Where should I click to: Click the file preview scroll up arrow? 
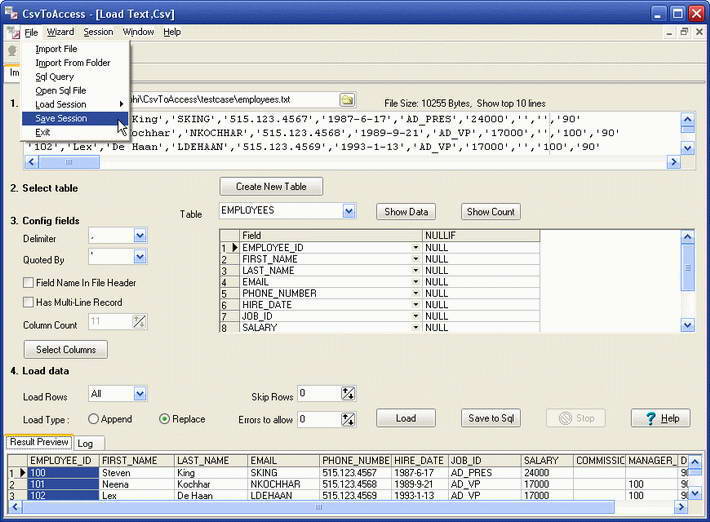pyautogui.click(x=687, y=119)
